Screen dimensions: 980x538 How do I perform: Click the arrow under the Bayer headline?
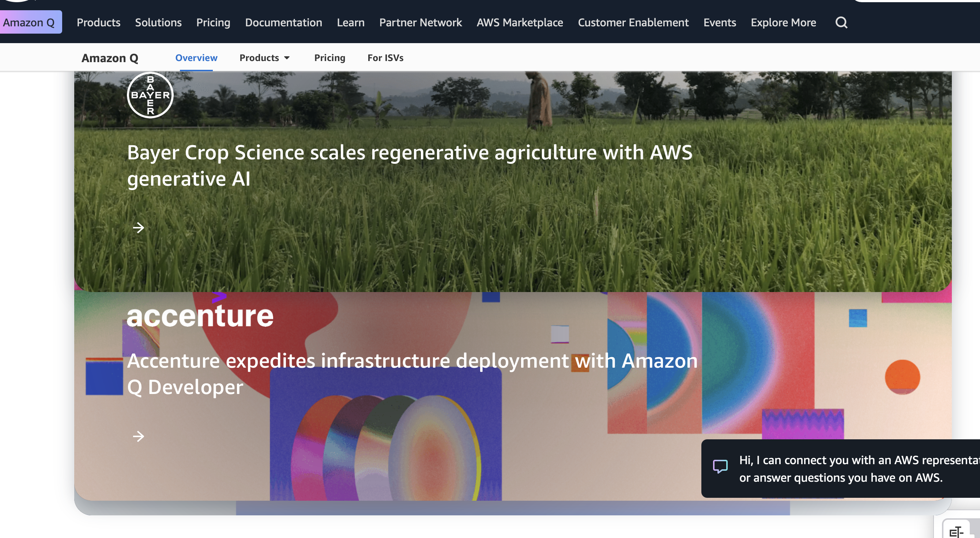point(139,228)
